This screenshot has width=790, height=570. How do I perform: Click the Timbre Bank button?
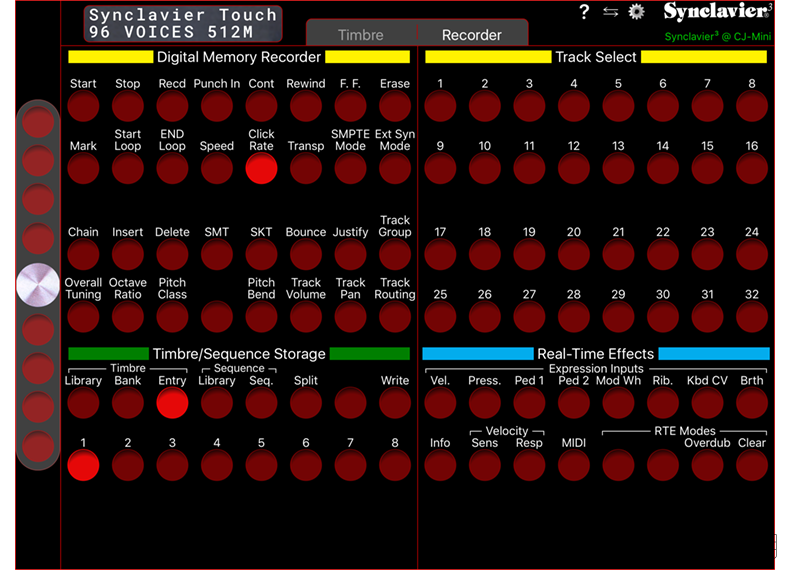(127, 402)
